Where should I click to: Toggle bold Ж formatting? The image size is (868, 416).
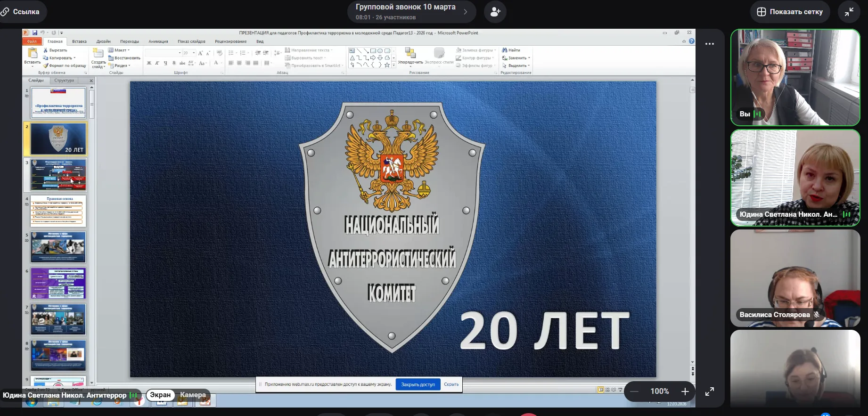coord(149,63)
